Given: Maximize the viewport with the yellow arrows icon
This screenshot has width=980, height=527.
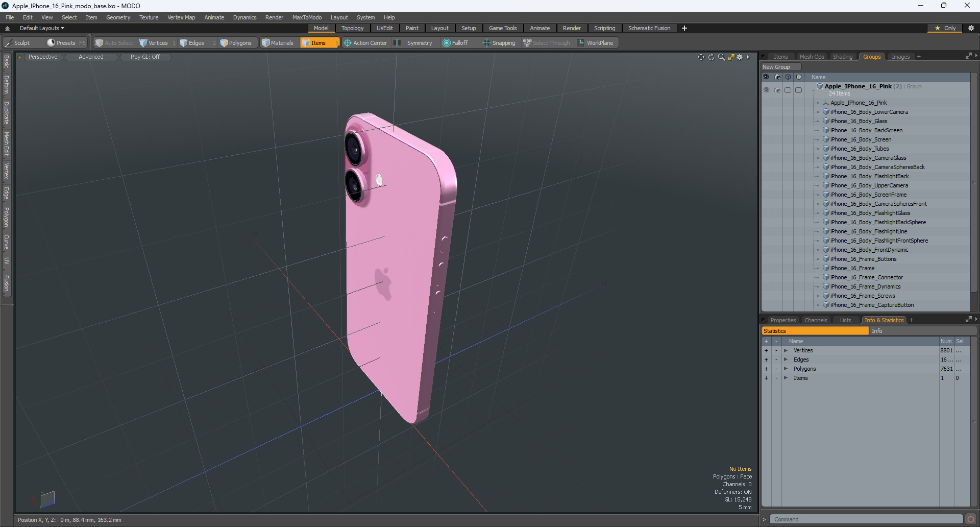Looking at the screenshot, I should [x=731, y=57].
